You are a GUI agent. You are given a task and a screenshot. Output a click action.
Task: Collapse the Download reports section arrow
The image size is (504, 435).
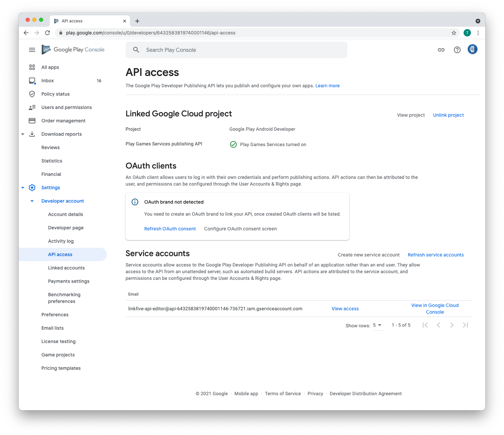click(23, 134)
